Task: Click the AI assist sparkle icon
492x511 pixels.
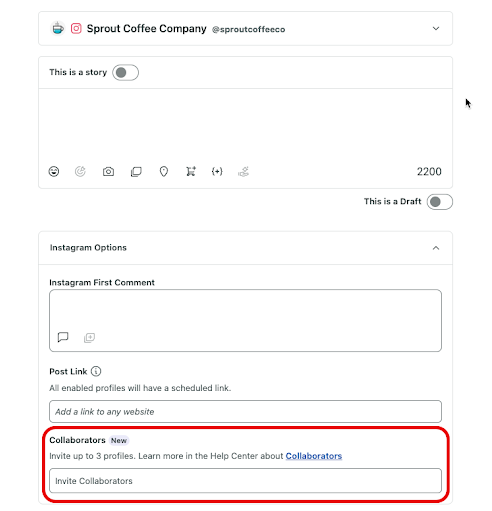Action: [80, 171]
